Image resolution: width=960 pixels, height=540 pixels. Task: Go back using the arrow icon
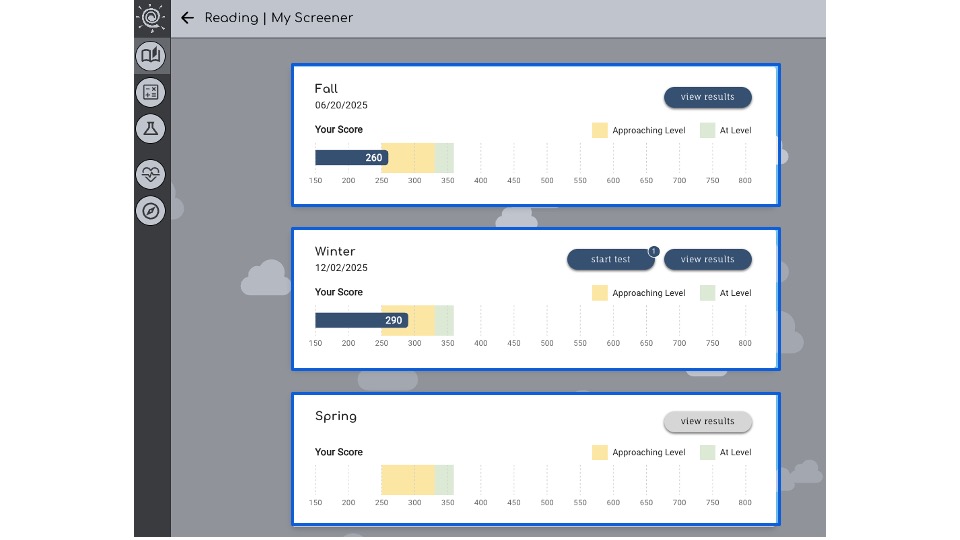click(187, 18)
